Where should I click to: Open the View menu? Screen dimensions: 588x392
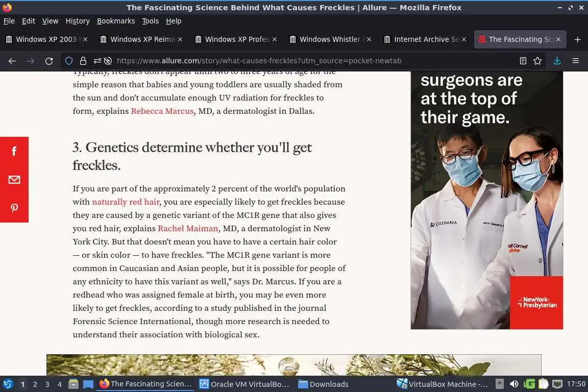coord(50,21)
